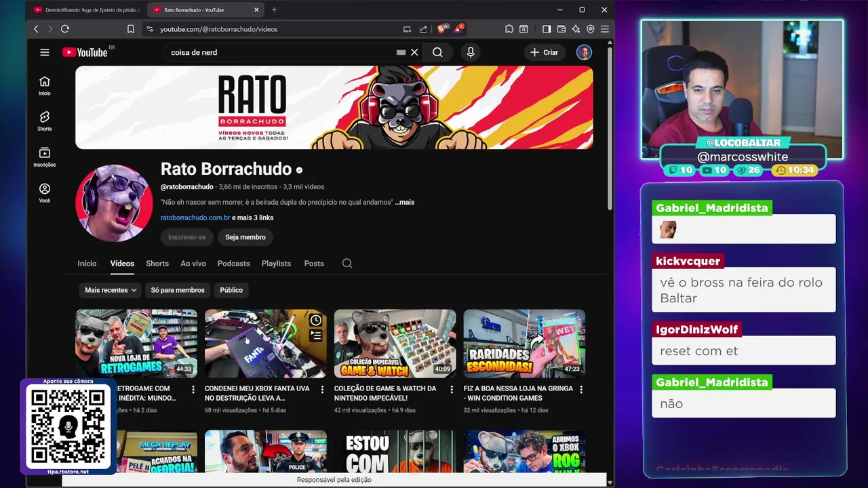Add Xbox Fanta video to Watch Later

coord(316,320)
